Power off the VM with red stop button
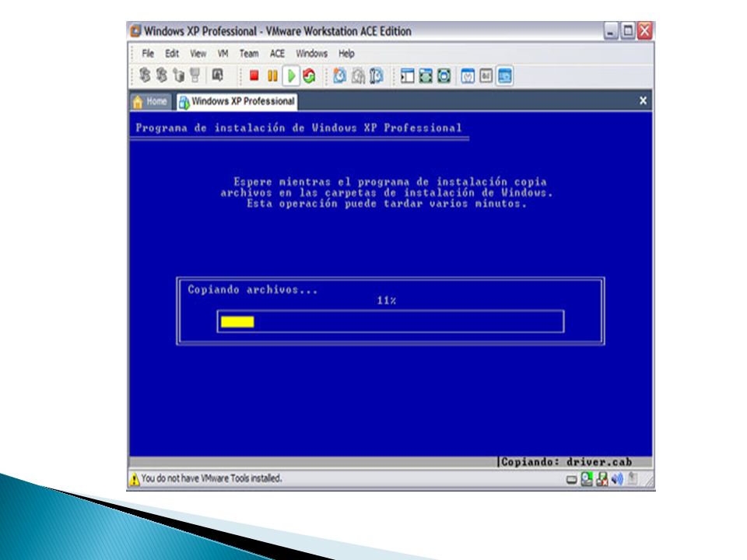Viewport: 747px width, 560px height. click(254, 75)
